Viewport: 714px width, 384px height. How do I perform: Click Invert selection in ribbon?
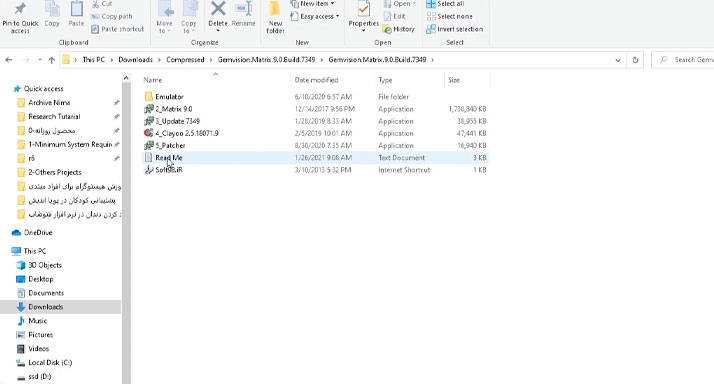click(455, 29)
